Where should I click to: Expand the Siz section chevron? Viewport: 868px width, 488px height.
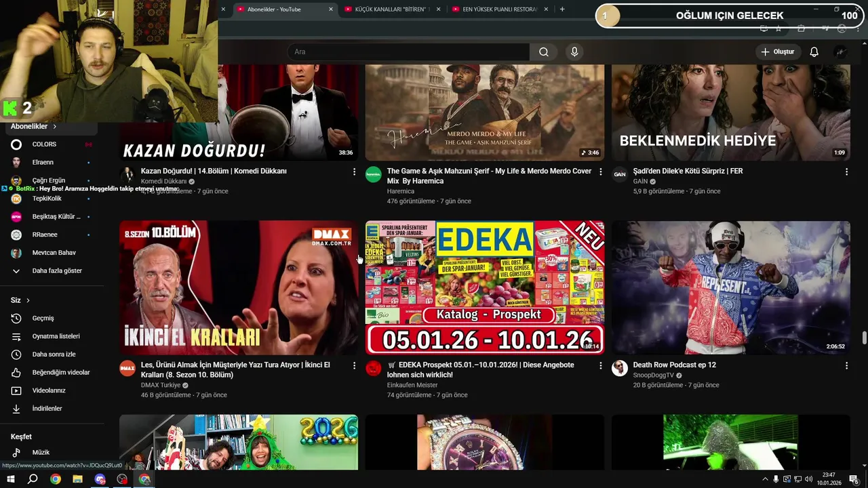click(28, 300)
